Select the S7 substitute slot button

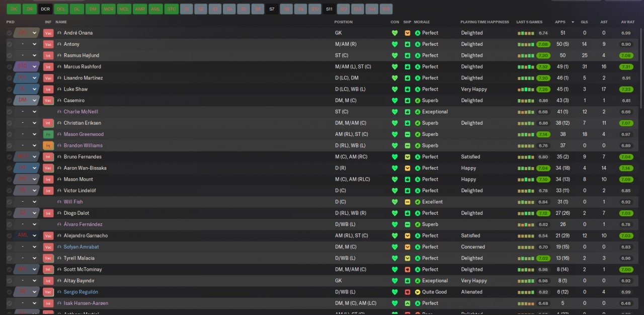tap(272, 9)
